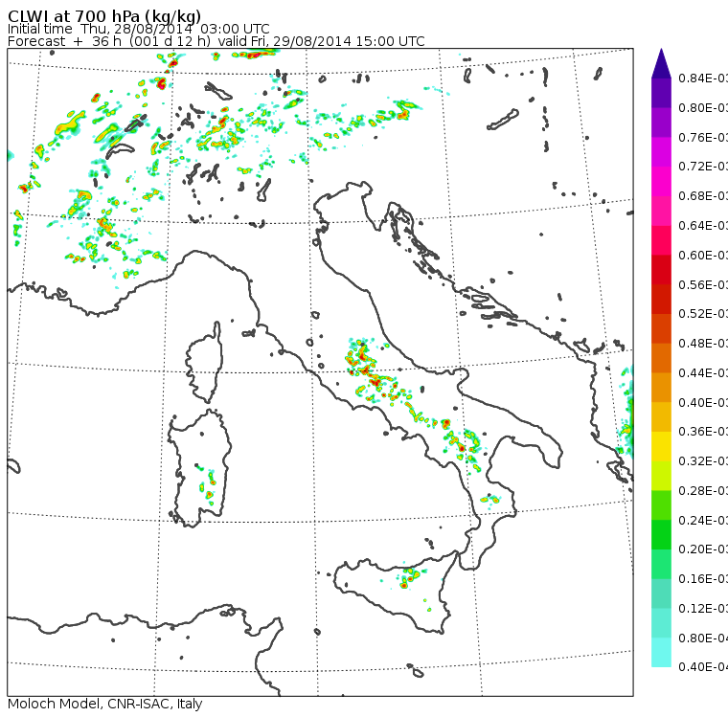Viewport: 728px width, 717px height.
Task: Click the title 'CLWI at 700 hPa (kg/kg)'
Action: click(104, 15)
